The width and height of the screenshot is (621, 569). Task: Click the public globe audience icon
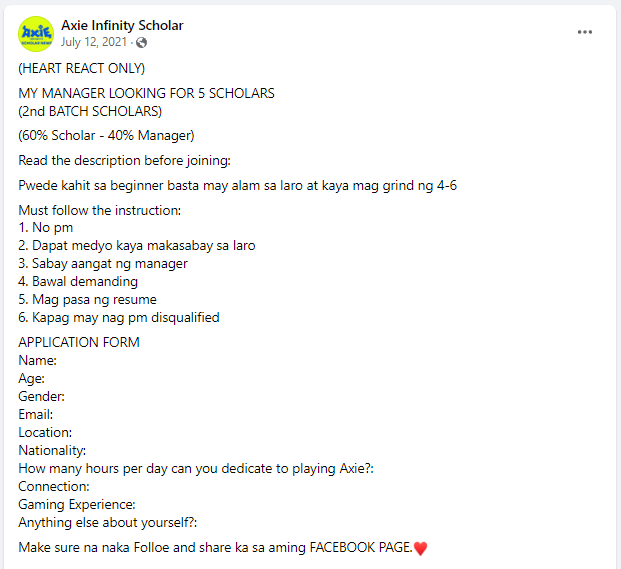141,42
